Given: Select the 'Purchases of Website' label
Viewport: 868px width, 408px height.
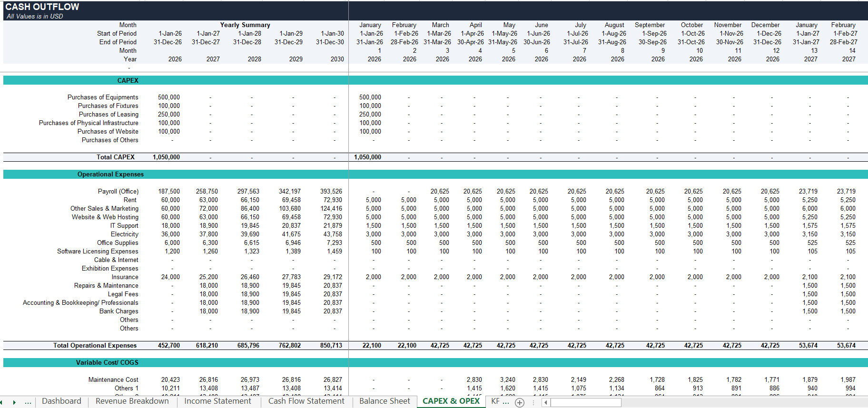Looking at the screenshot, I should click(x=108, y=131).
